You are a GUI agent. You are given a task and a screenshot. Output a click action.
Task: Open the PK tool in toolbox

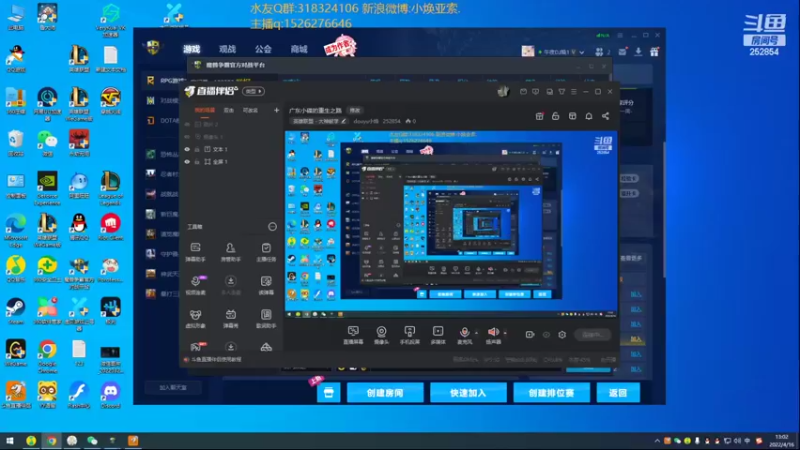tap(197, 347)
